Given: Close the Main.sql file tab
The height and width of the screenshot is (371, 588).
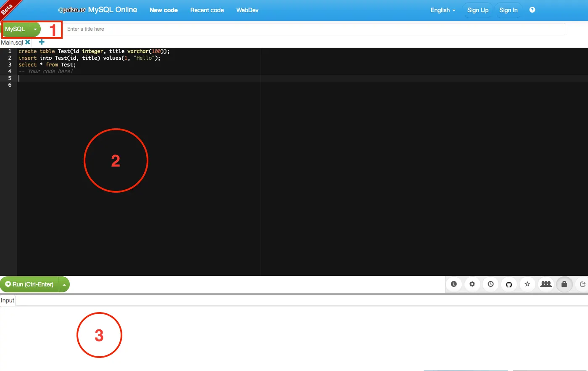Looking at the screenshot, I should [x=28, y=42].
